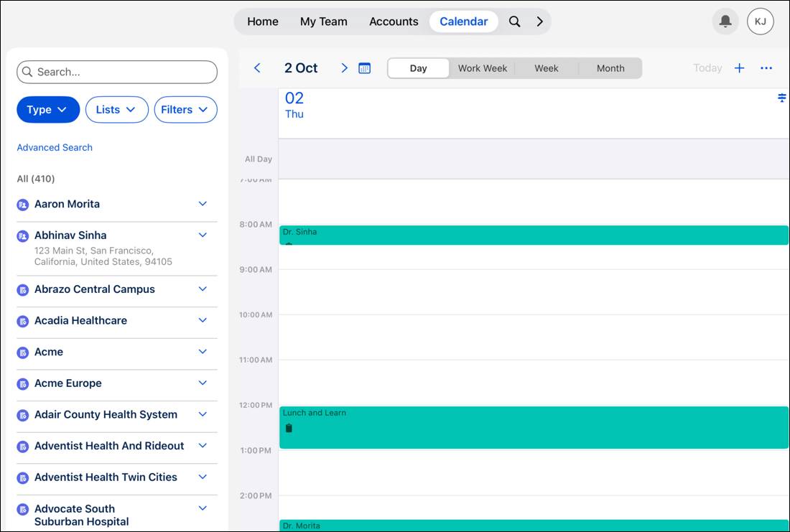Open the My Team tab
This screenshot has height=532, width=790.
pos(323,22)
